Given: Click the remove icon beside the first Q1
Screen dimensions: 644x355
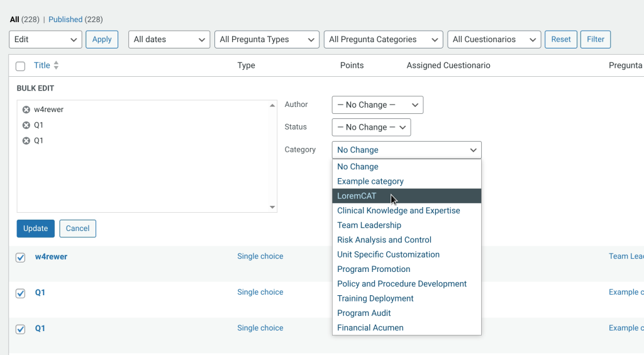Looking at the screenshot, I should tap(26, 125).
